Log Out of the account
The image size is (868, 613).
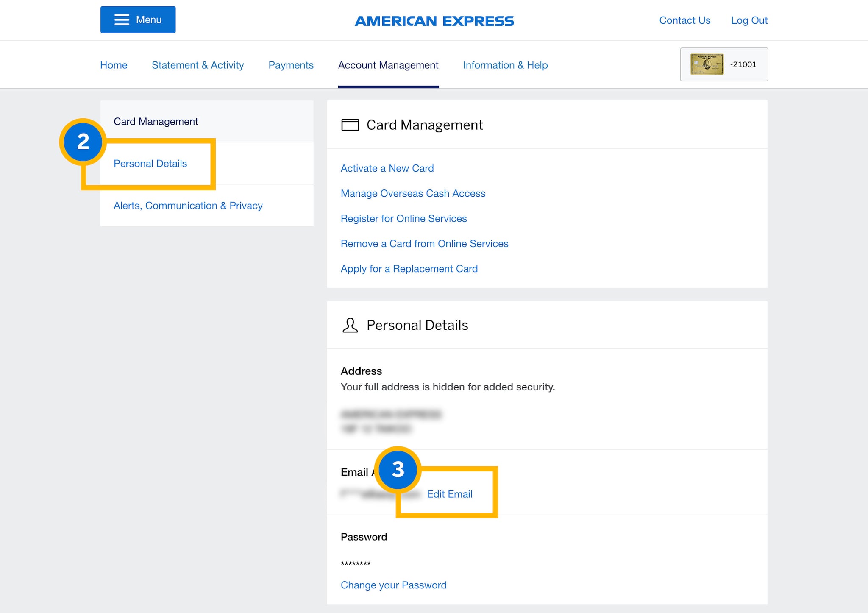coord(749,20)
